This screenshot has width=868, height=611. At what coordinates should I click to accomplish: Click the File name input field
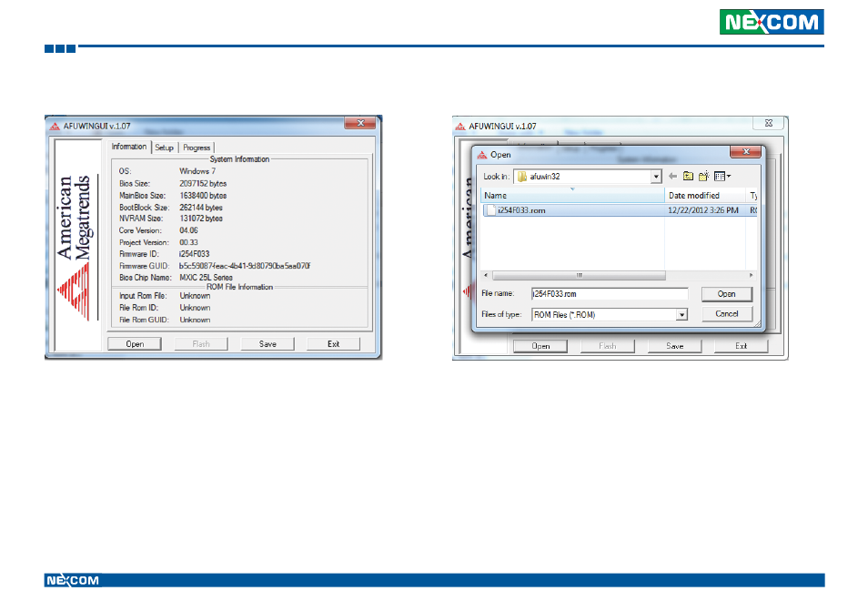coord(610,294)
